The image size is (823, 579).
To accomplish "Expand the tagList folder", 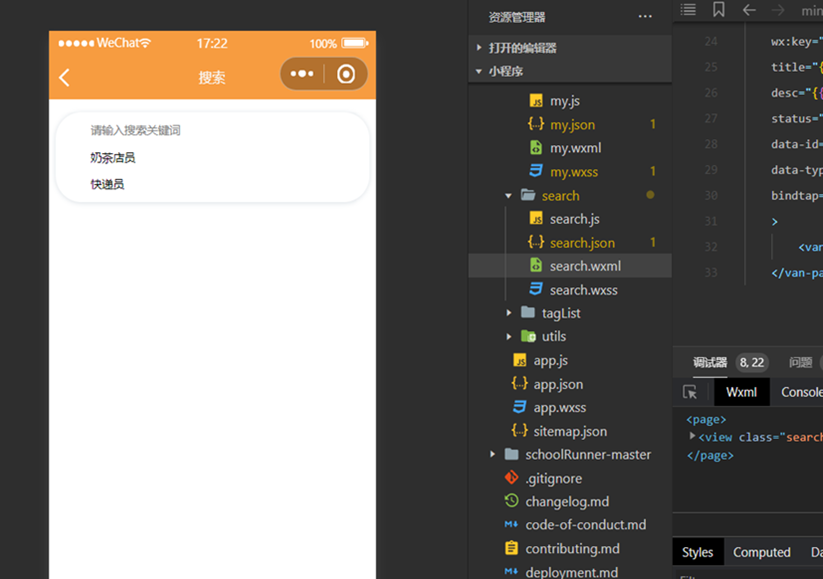I will (509, 313).
